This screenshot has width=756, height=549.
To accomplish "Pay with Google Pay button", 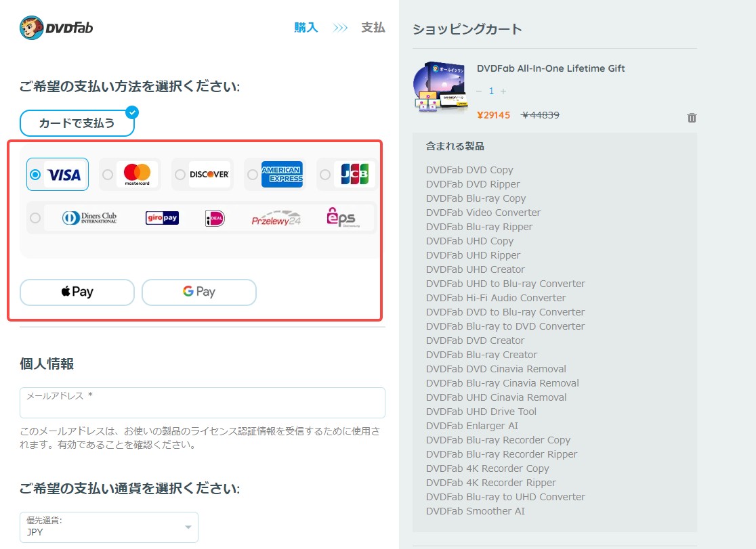I will (x=199, y=292).
